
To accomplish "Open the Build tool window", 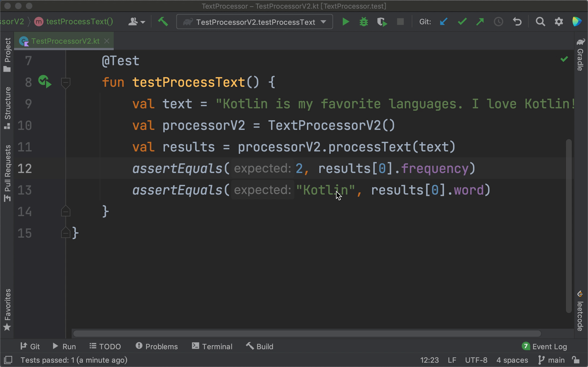I will [260, 346].
